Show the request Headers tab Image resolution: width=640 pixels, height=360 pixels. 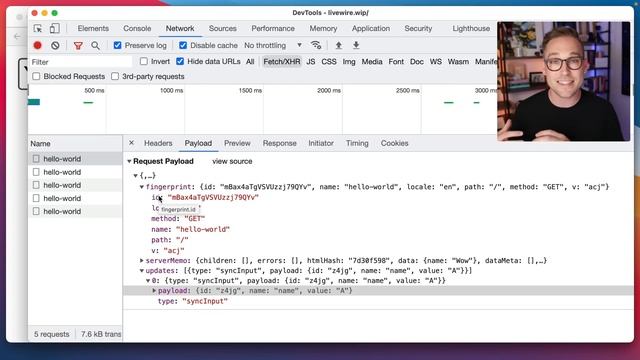click(158, 143)
